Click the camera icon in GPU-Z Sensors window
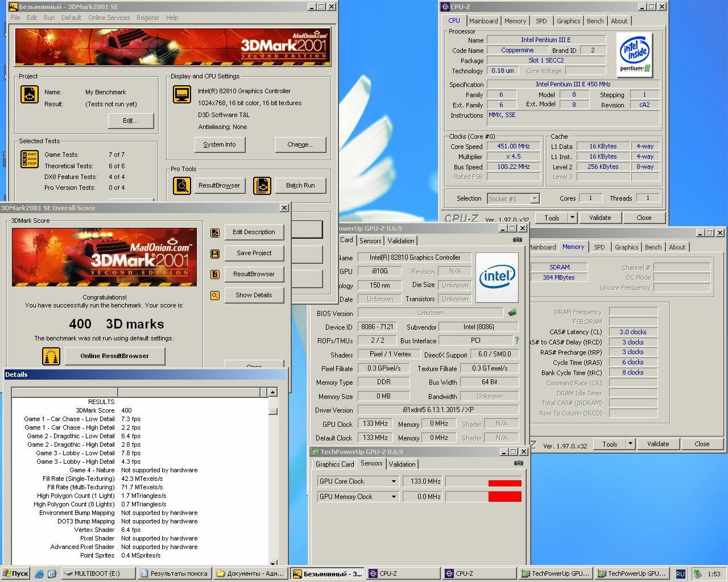728x582 pixels. click(518, 463)
